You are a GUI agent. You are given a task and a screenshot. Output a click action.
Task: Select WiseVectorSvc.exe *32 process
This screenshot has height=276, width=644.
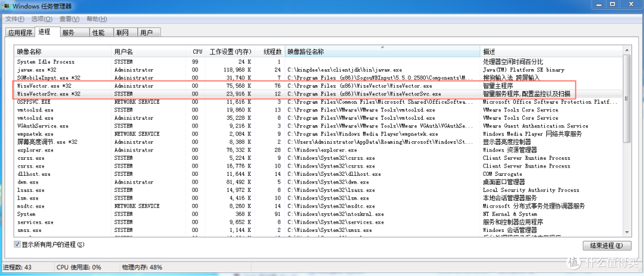tap(318, 94)
